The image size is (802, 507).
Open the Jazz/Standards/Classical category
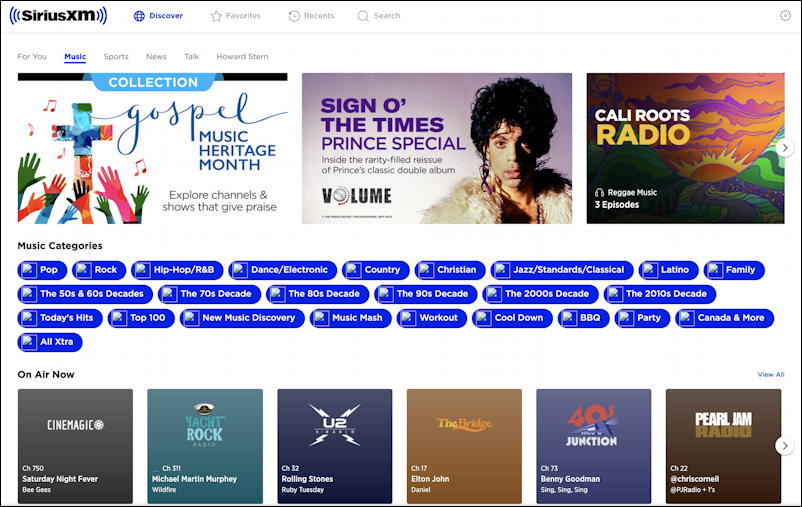tap(562, 270)
